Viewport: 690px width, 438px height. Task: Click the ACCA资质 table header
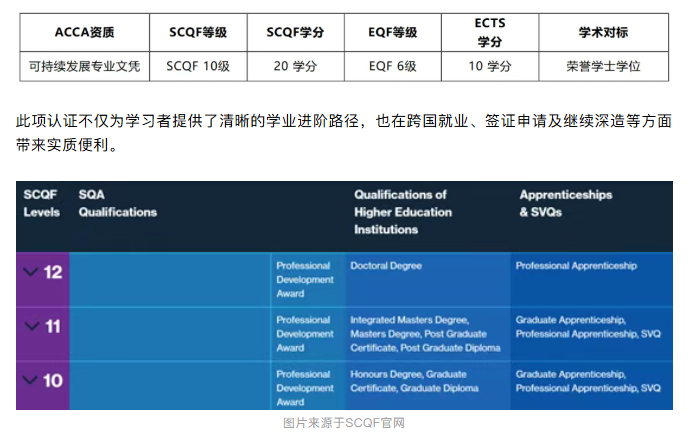pos(84,32)
